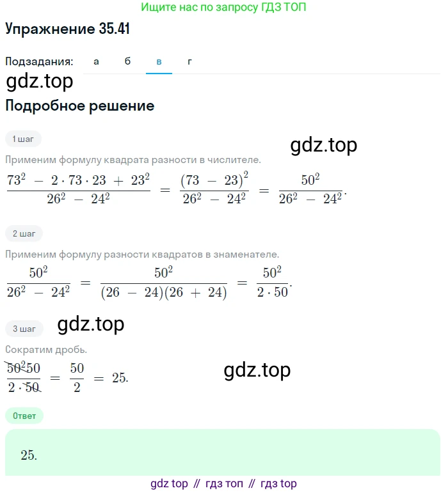
Task: Click the Подзадания label
Action: [x=39, y=61]
